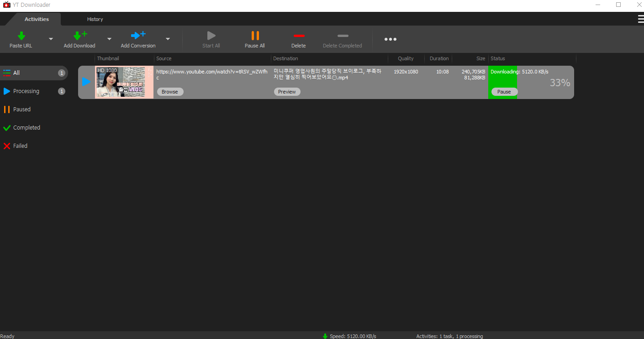The image size is (644, 339).
Task: Click the Start All play icon
Action: 211,36
